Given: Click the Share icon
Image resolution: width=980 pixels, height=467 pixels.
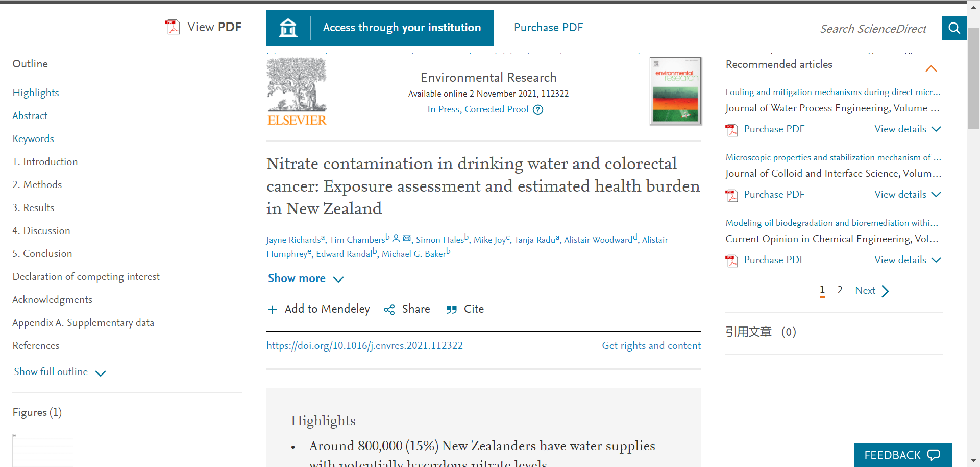Looking at the screenshot, I should 389,310.
